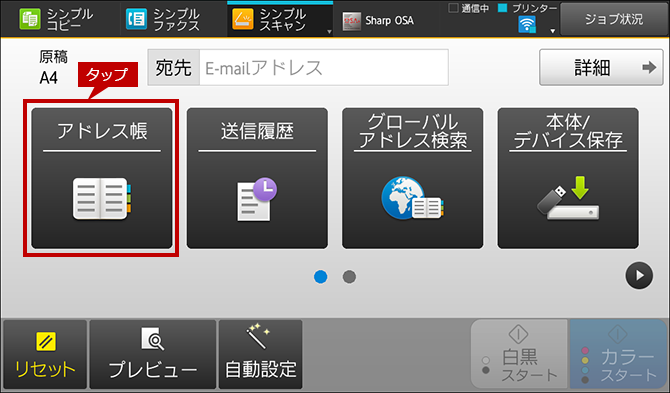Click the Wi-Fi printer status icon
This screenshot has height=393, width=670.
[x=527, y=24]
